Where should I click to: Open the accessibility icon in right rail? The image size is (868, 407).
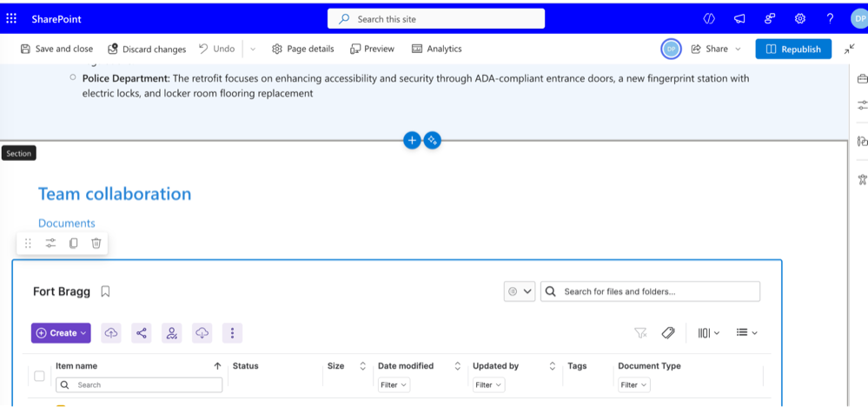click(862, 179)
